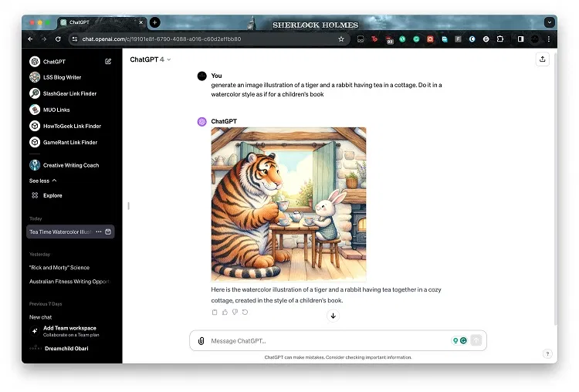
Task: Archive the Tea Time Watercolor chat
Action: point(108,231)
